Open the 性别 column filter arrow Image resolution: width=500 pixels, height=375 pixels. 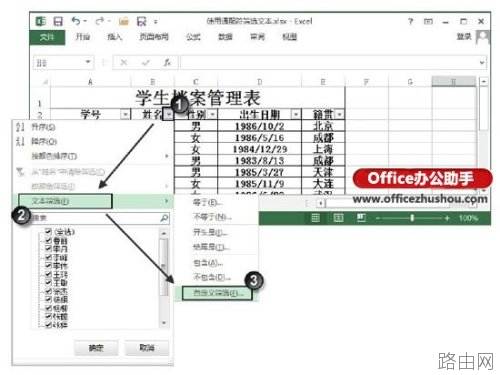coord(213,115)
